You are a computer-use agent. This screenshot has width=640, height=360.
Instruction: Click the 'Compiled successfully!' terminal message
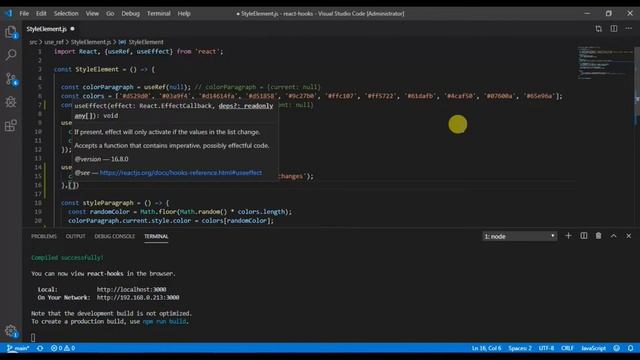click(67, 258)
